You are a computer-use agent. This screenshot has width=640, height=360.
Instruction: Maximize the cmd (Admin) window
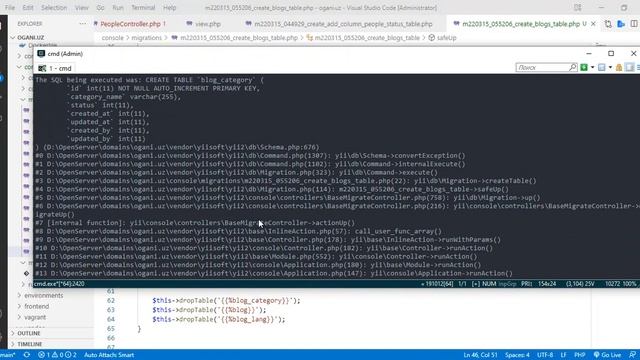(611, 53)
